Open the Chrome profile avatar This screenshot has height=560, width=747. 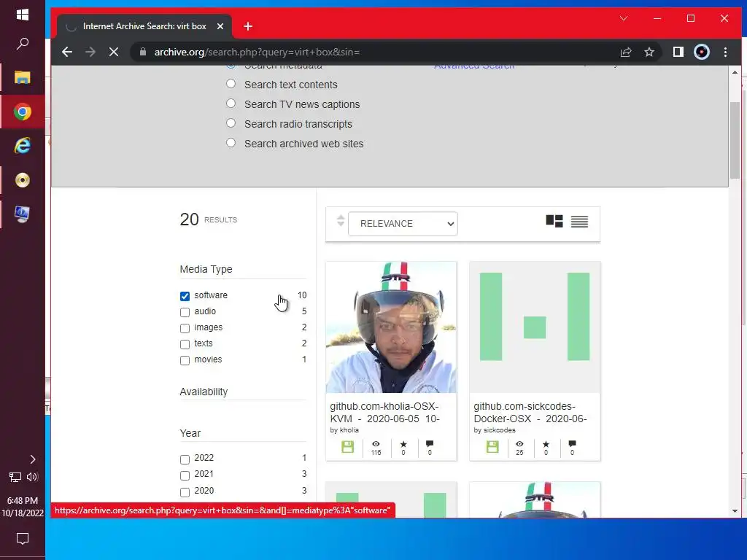(x=701, y=52)
